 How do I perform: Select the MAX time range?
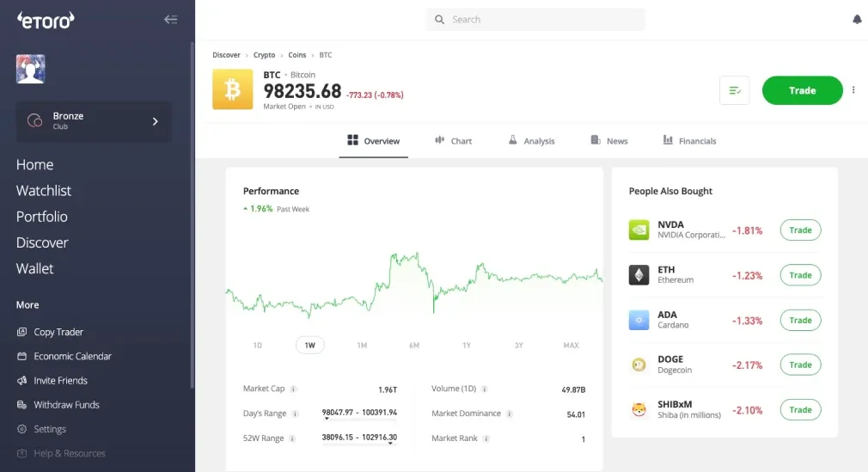571,346
